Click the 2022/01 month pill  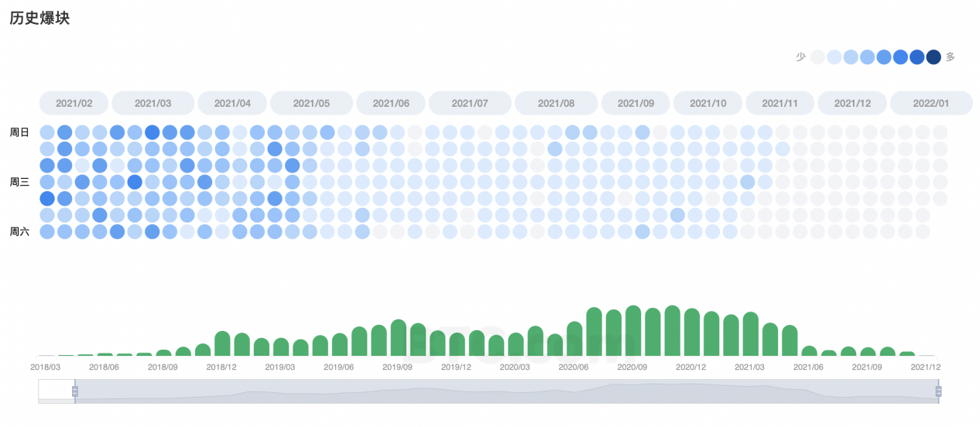pyautogui.click(x=930, y=103)
